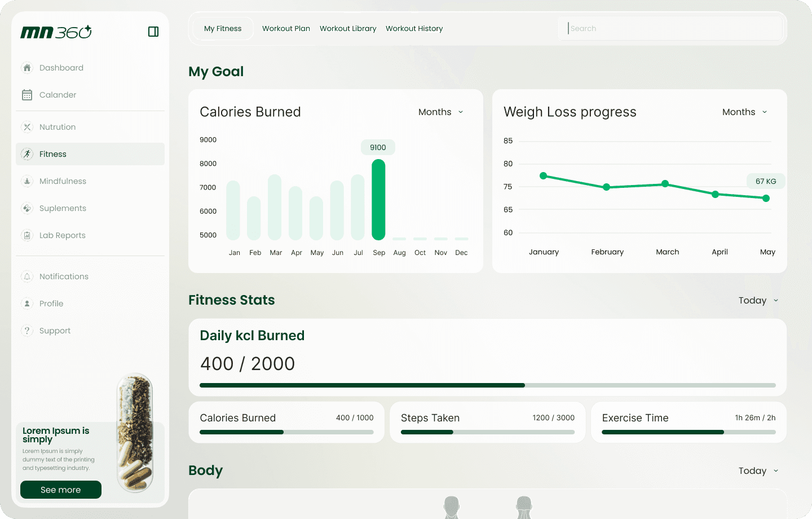
Task: Click the Exercise Time progress bar
Action: [x=689, y=432]
